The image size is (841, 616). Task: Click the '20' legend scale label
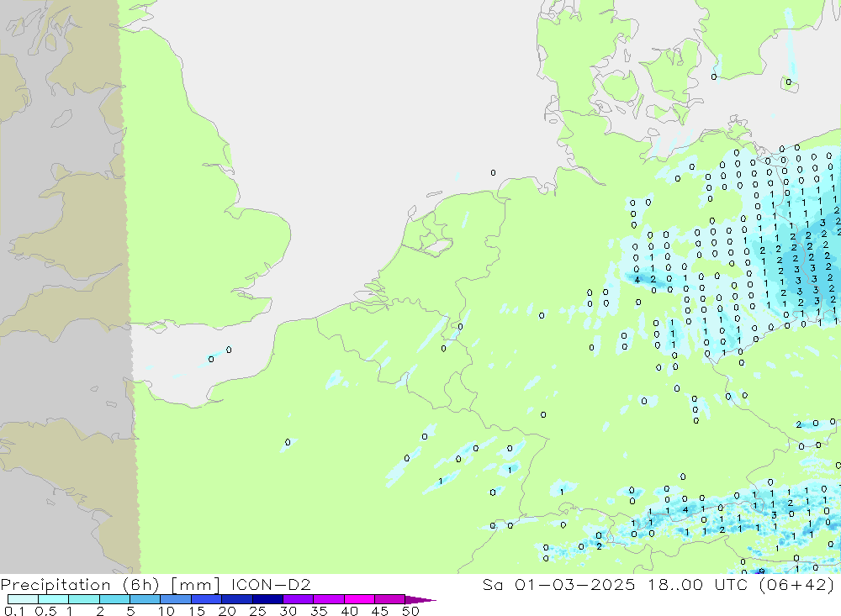(227, 611)
